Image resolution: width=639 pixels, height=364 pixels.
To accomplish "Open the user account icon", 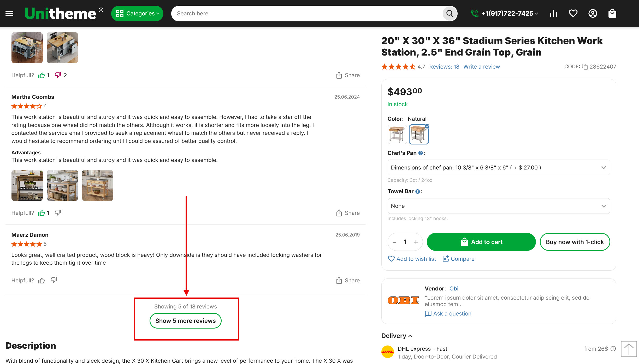I will [593, 14].
